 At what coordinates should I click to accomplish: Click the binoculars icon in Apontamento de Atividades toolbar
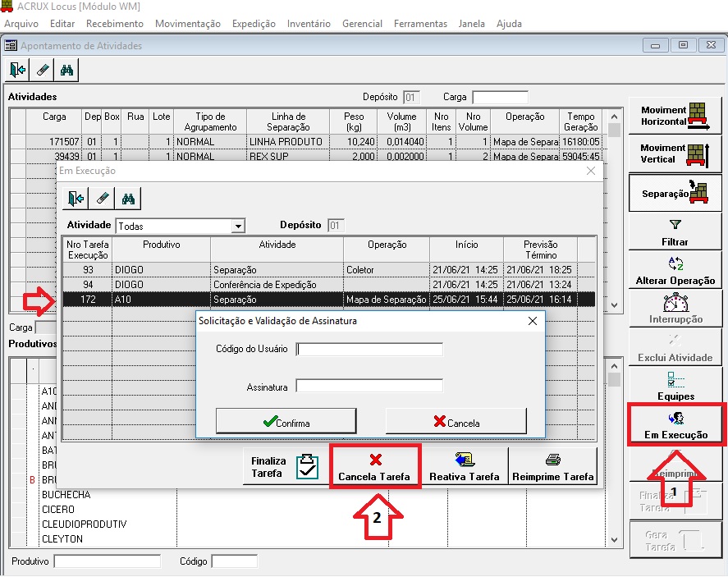pyautogui.click(x=67, y=71)
